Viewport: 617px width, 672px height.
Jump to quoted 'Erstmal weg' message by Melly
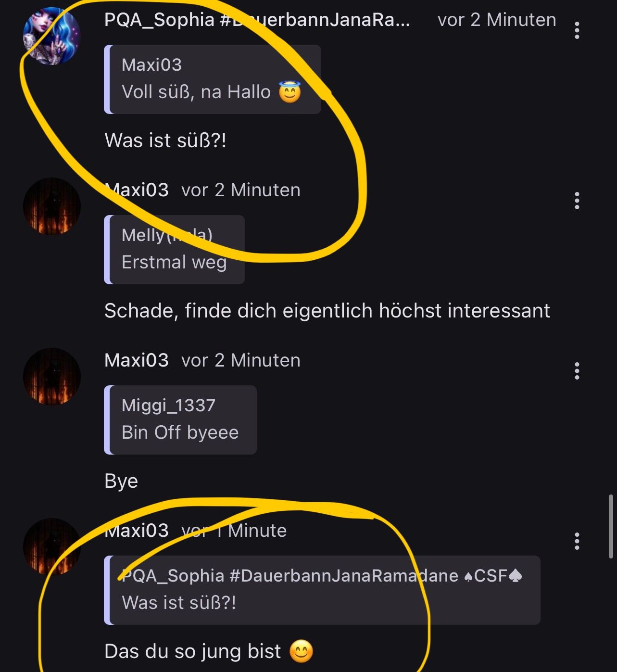pyautogui.click(x=174, y=250)
